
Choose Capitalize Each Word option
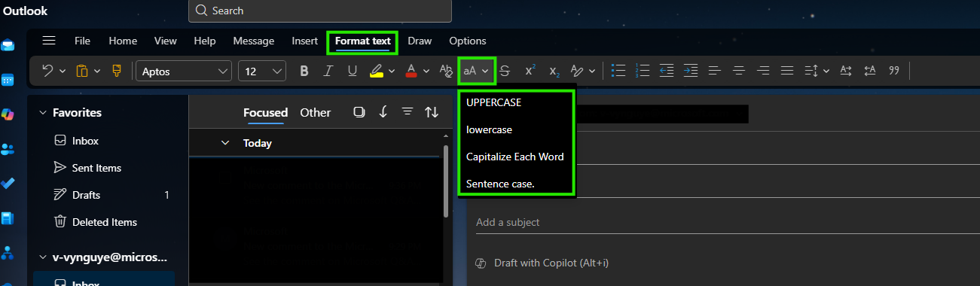tap(516, 157)
